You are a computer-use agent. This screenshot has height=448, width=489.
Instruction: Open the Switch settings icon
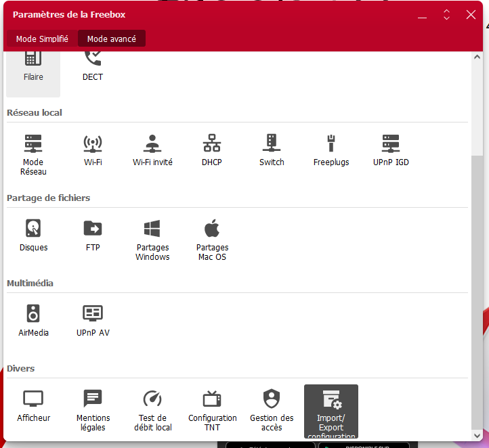pyautogui.click(x=272, y=150)
